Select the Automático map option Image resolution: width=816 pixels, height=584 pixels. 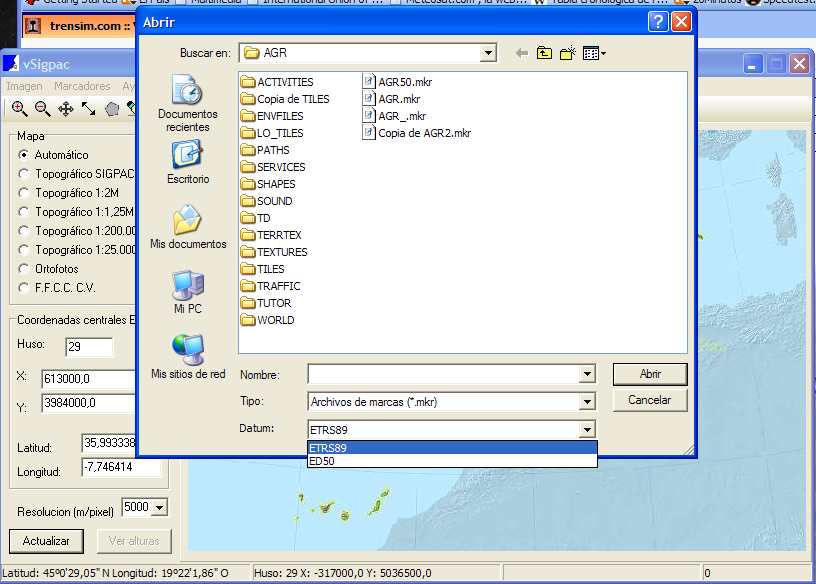tap(24, 155)
